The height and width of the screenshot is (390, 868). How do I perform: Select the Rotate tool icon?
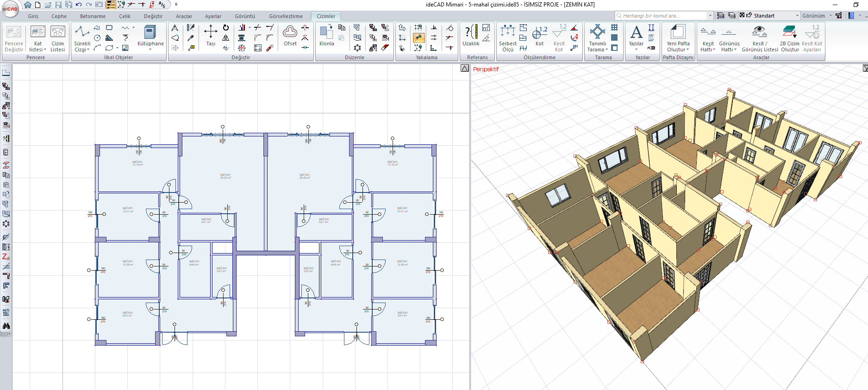click(225, 28)
